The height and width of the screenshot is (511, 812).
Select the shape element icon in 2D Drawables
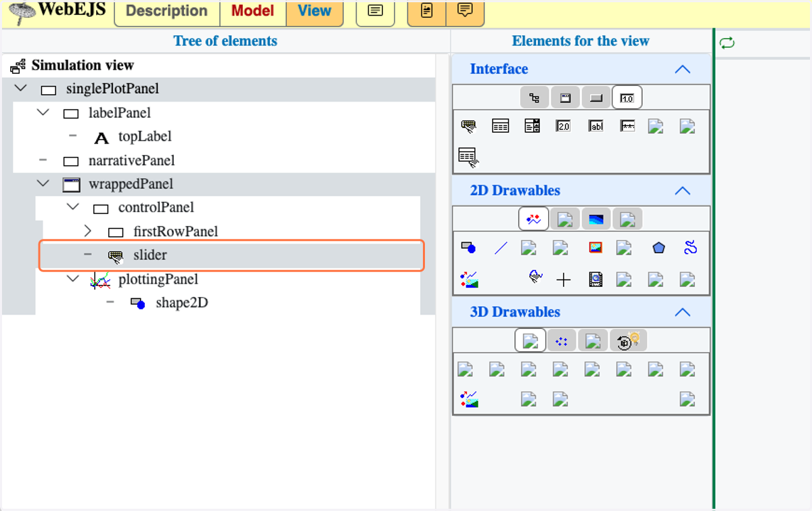pyautogui.click(x=468, y=248)
